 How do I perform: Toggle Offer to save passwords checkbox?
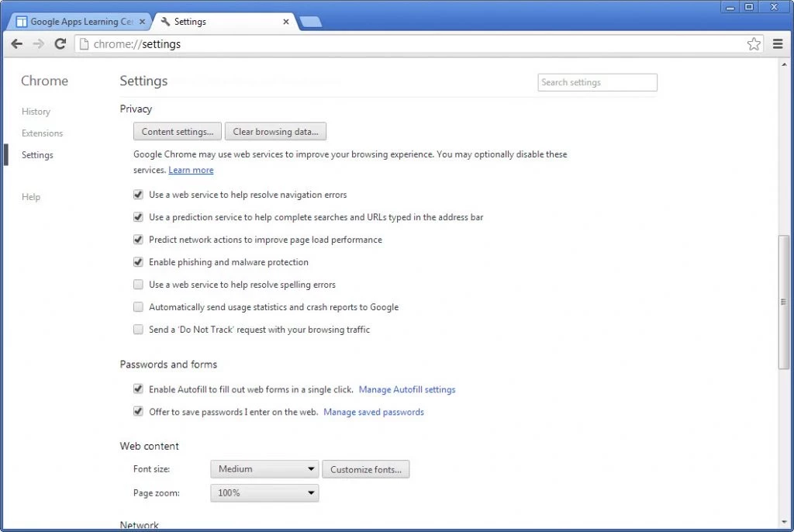[x=138, y=412]
